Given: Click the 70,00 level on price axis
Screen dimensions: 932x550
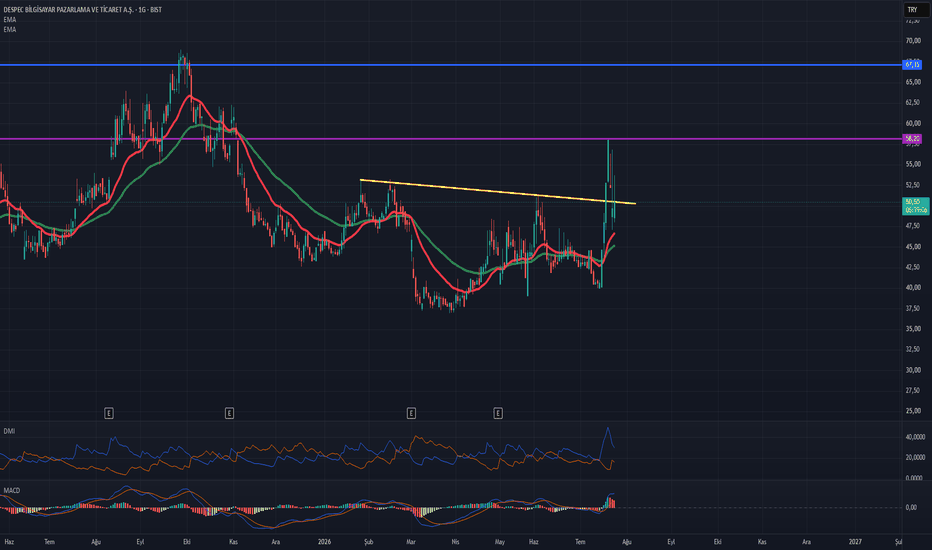Looking at the screenshot, I should click(913, 41).
